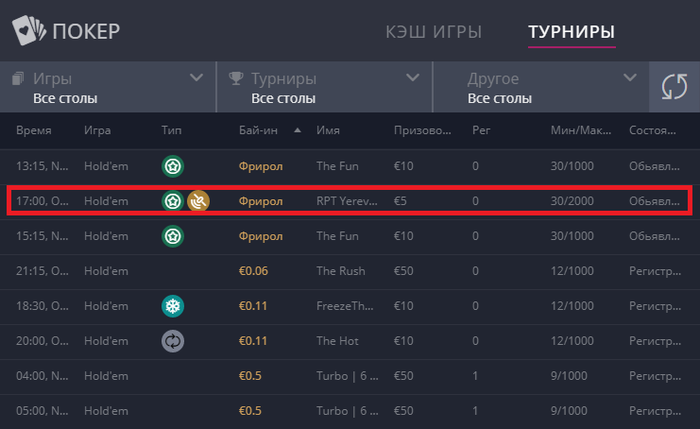The height and width of the screenshot is (429, 700).
Task: Open the Другое filter dropdown
Action: click(629, 77)
